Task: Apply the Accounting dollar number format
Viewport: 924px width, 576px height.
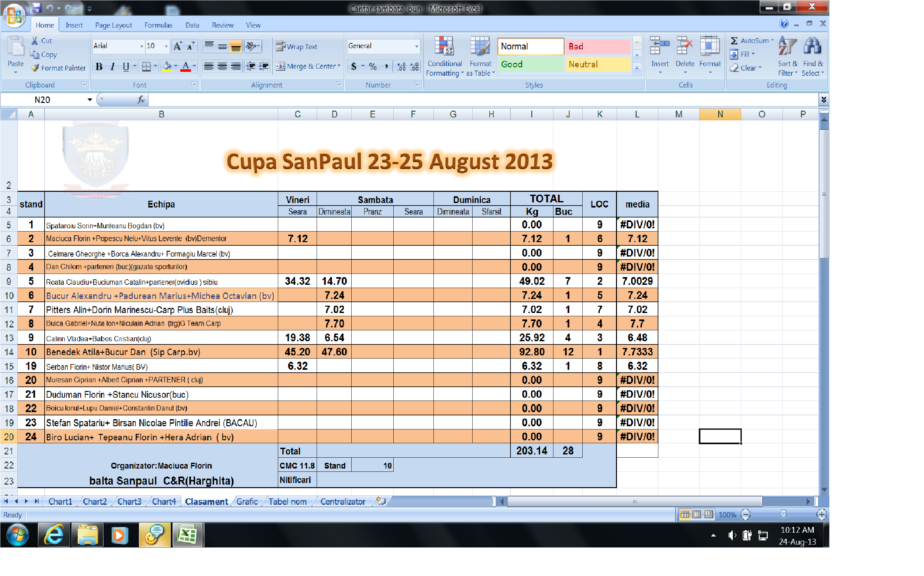Action: (354, 66)
